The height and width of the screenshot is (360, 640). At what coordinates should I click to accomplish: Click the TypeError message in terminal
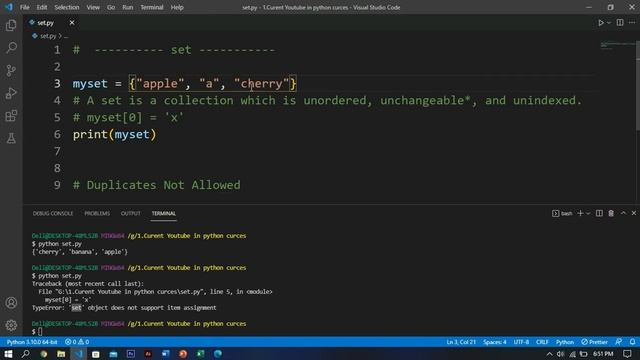[124, 308]
